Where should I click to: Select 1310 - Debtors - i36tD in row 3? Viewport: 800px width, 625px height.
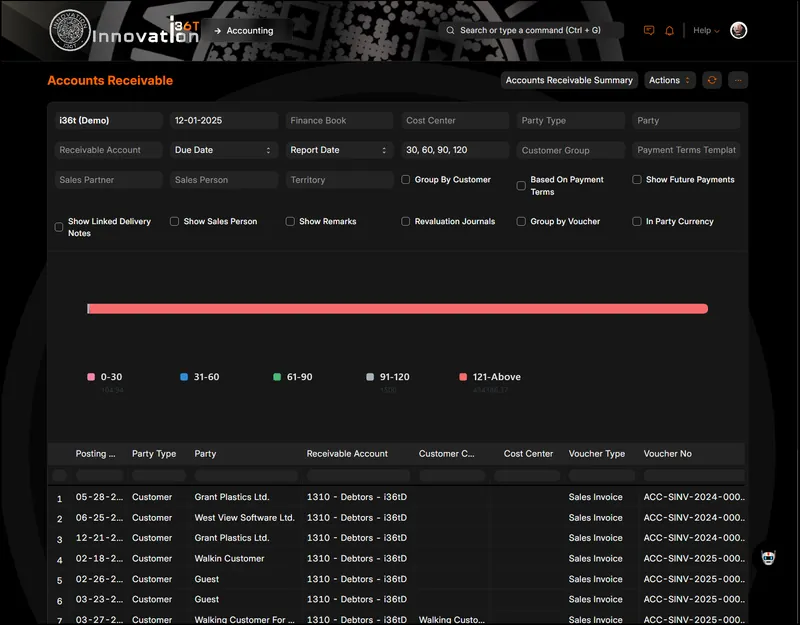pyautogui.click(x=357, y=538)
